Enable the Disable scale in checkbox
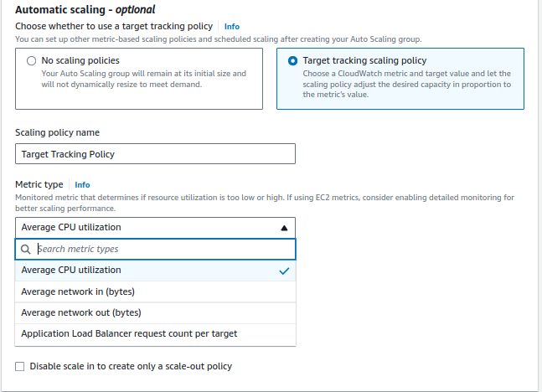The width and height of the screenshot is (542, 392). pyautogui.click(x=20, y=366)
